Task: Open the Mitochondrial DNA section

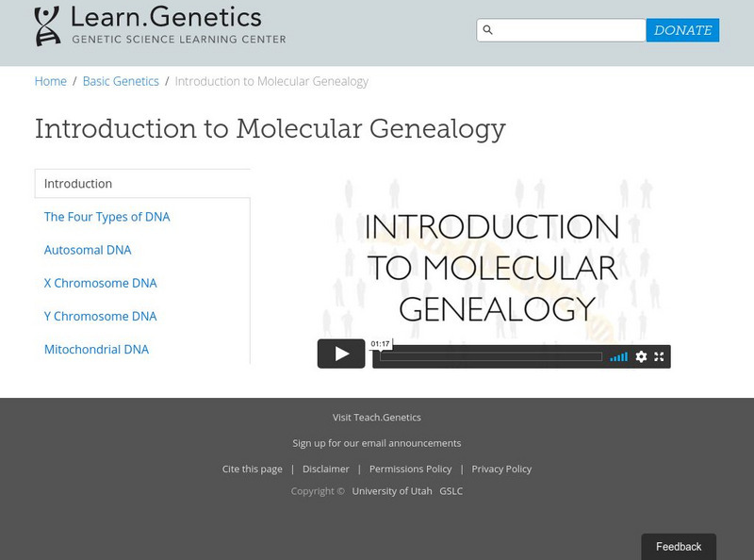Action: pos(96,349)
